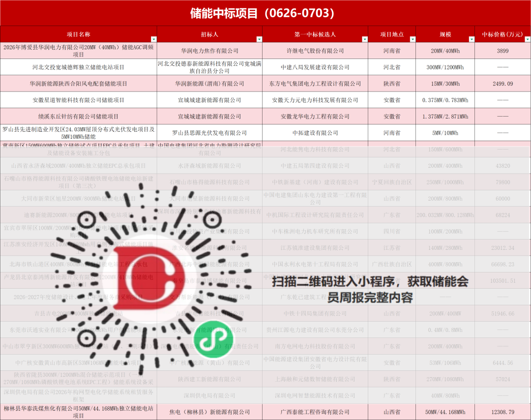This screenshot has width=531, height=420.
Task: Open the 项目地点 column filter arrow
Action: coord(413,39)
